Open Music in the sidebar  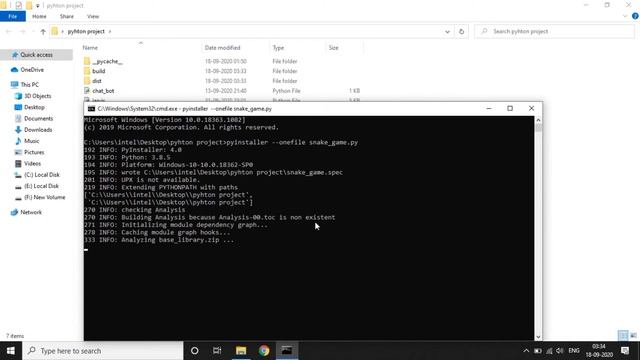[x=31, y=141]
